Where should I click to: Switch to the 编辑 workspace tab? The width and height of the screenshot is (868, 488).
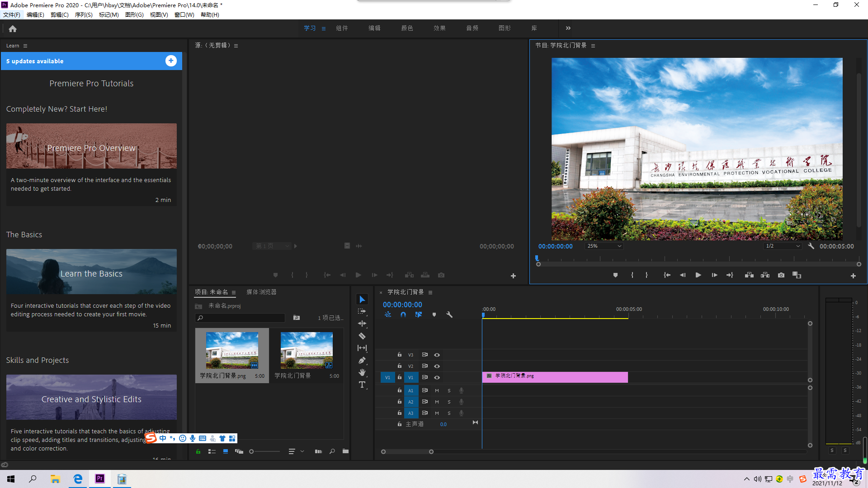coord(374,28)
